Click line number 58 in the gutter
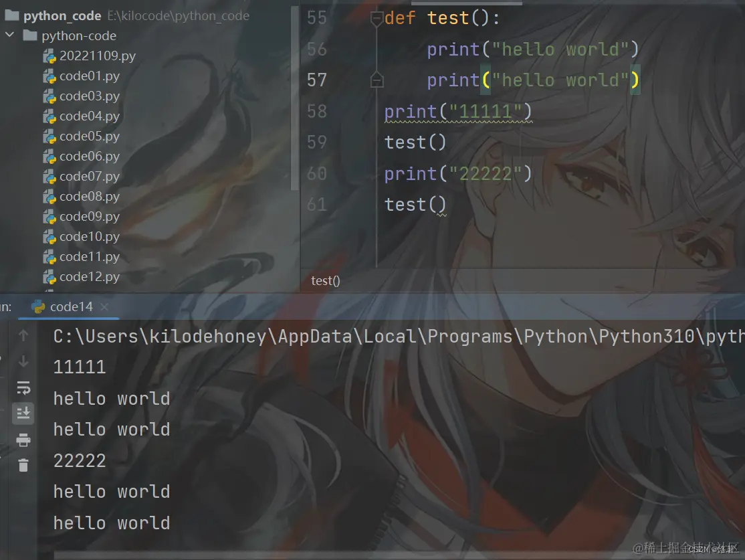745x560 pixels. (x=317, y=111)
